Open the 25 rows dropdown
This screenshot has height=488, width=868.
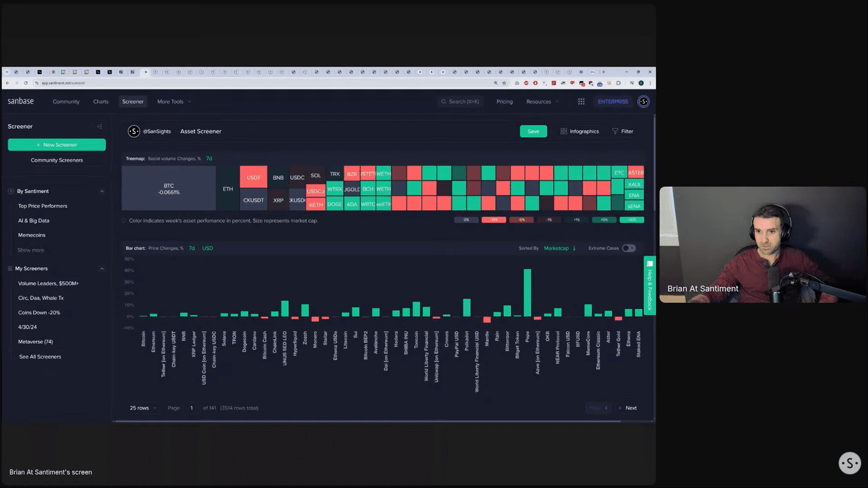[x=143, y=408]
